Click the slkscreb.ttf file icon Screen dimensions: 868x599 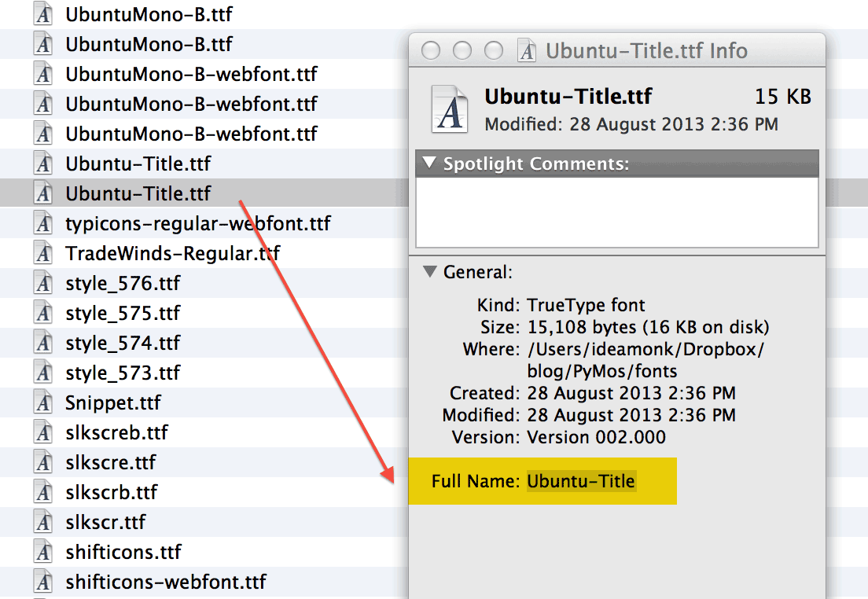44,433
